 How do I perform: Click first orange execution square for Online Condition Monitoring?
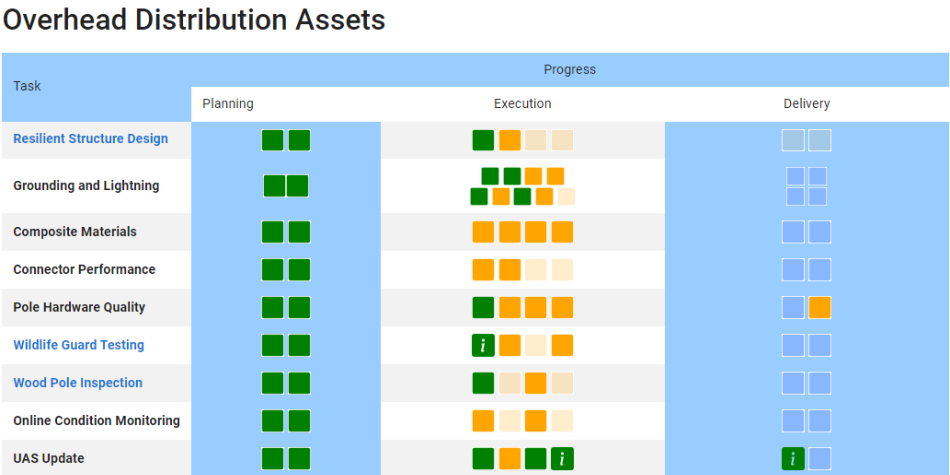pyautogui.click(x=483, y=421)
